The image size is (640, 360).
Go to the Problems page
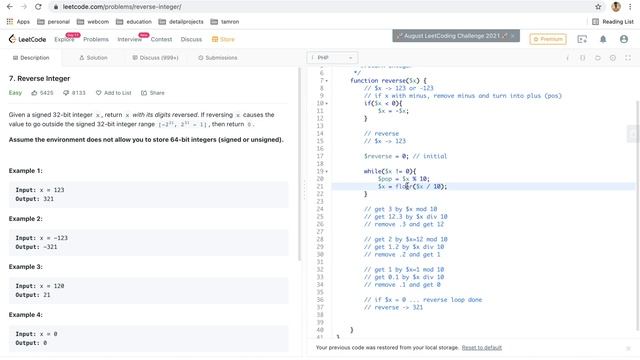coord(96,39)
